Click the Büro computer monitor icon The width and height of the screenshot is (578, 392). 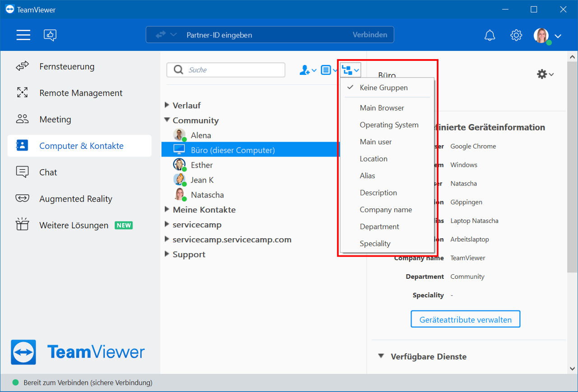pyautogui.click(x=179, y=150)
